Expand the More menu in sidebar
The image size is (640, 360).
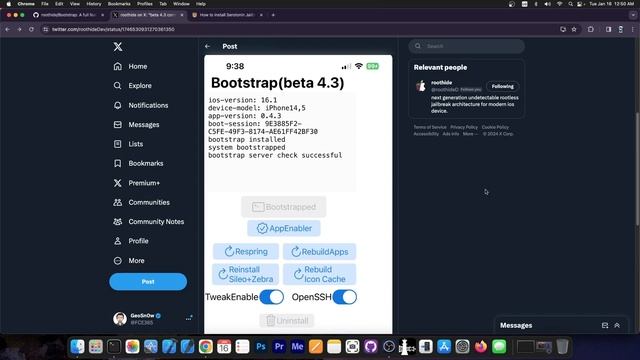pyautogui.click(x=129, y=260)
